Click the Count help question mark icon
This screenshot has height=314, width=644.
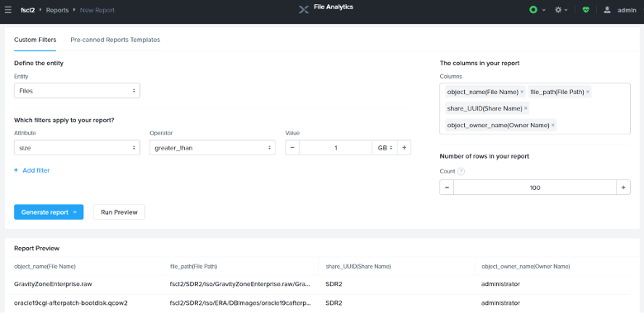pos(462,171)
